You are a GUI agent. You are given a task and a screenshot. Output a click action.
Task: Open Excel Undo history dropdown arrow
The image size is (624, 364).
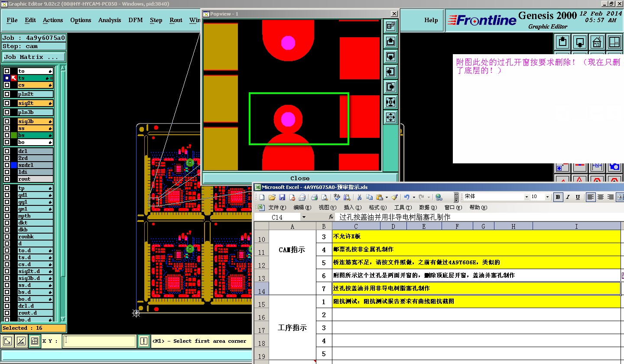[414, 197]
